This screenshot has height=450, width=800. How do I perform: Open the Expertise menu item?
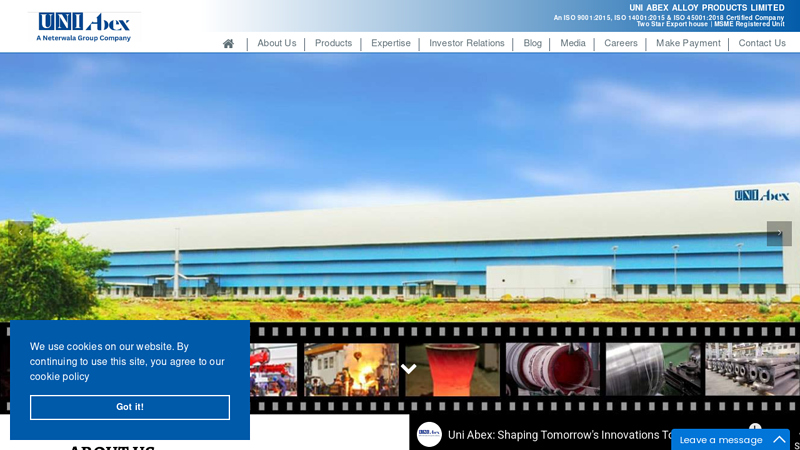tap(390, 43)
